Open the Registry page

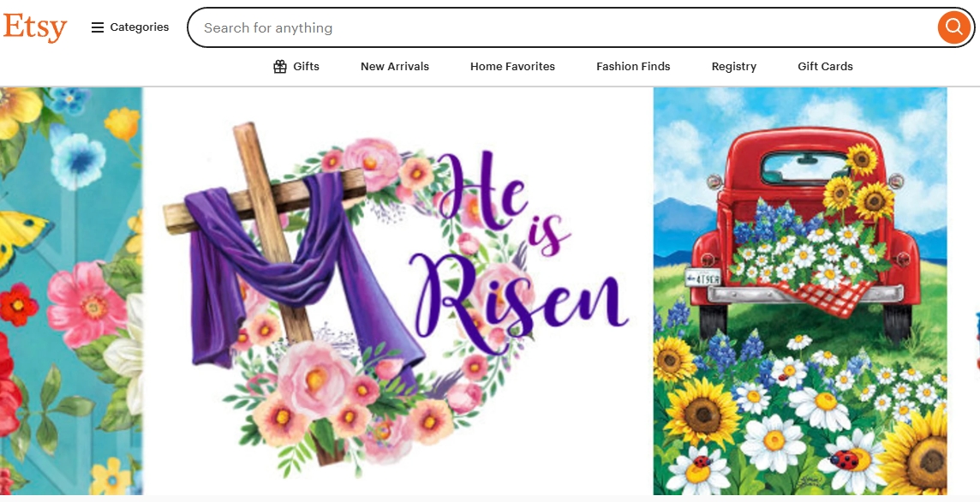pos(734,66)
